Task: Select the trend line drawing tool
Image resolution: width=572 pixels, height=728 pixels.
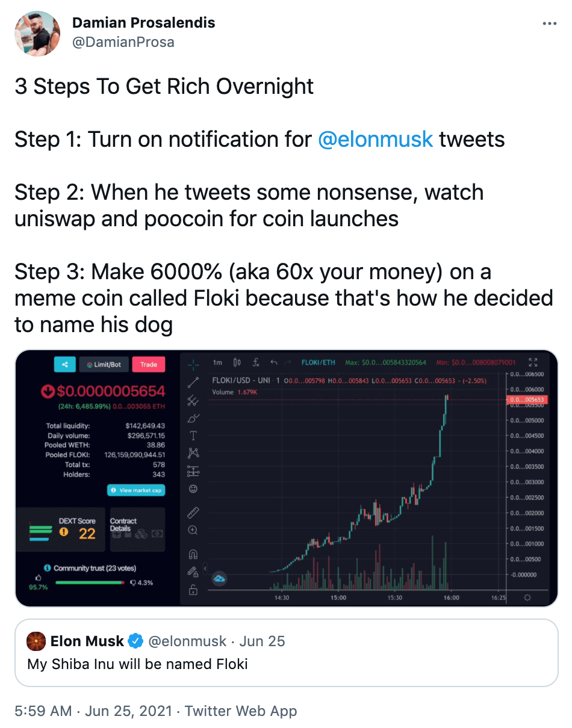Action: click(193, 382)
